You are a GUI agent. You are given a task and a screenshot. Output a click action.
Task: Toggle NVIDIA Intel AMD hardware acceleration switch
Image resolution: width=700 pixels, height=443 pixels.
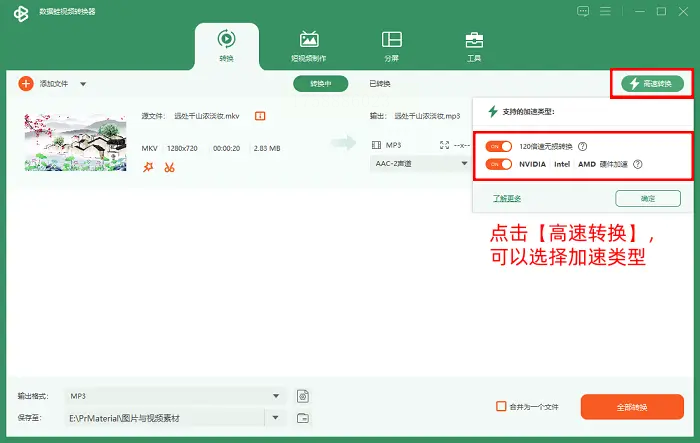pyautogui.click(x=499, y=164)
